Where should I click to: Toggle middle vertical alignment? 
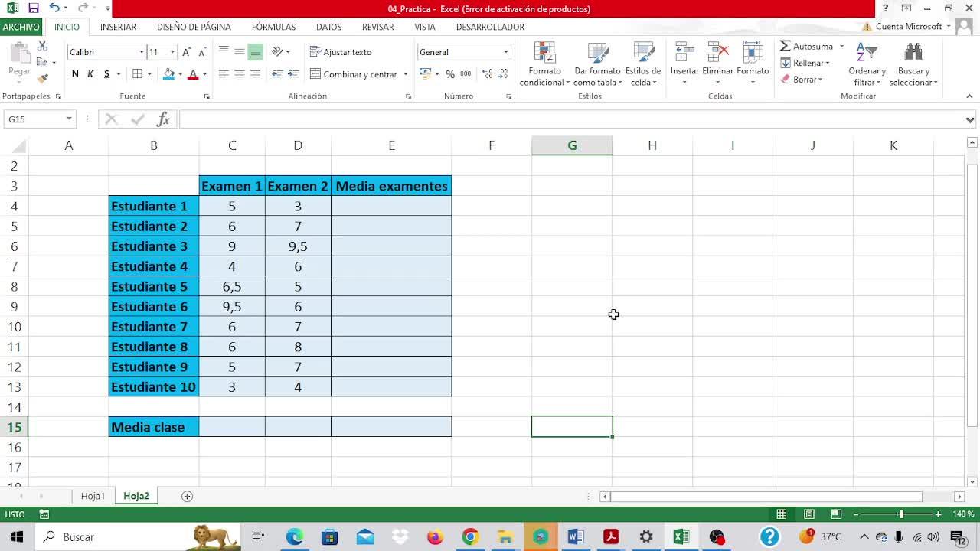coord(240,52)
